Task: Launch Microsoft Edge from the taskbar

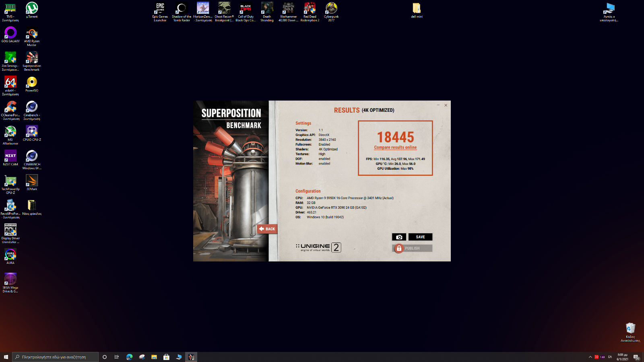Action: coord(129,357)
